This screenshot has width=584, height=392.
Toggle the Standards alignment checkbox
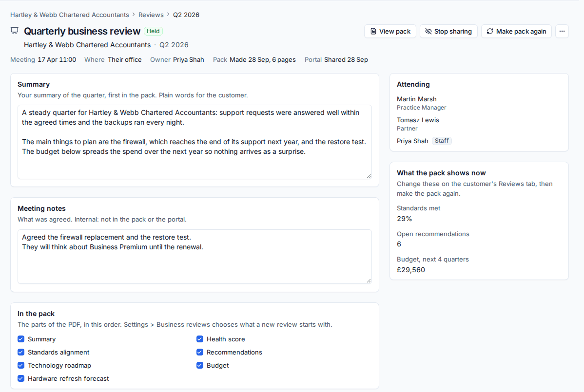21,352
